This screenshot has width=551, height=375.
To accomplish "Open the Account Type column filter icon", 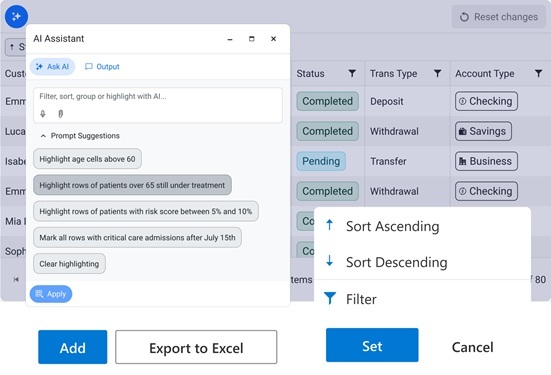I will [538, 73].
